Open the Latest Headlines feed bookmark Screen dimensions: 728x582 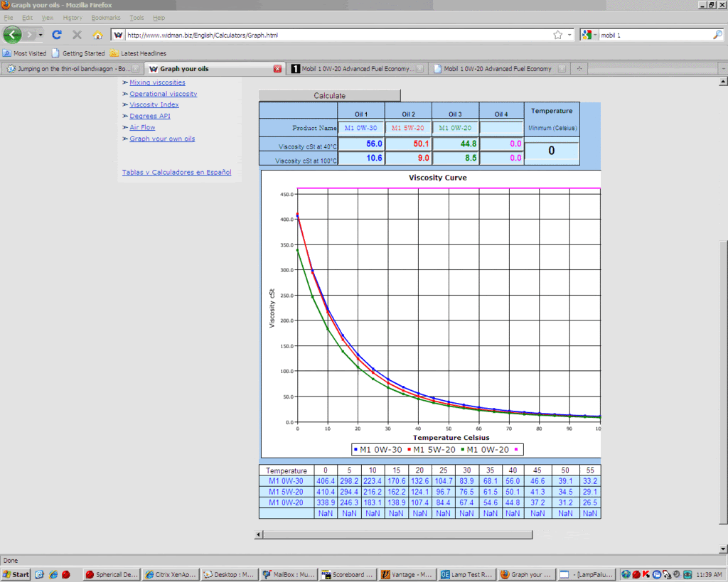[x=138, y=53]
